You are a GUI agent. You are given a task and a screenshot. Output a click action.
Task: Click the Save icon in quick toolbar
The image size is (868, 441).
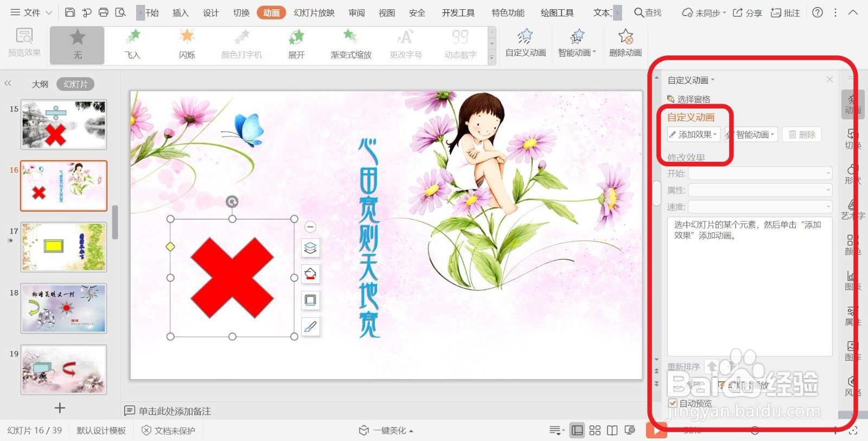coord(70,12)
